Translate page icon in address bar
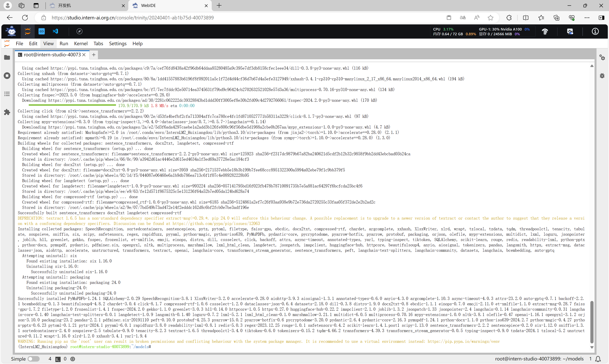This screenshot has height=364, width=609. click(462, 18)
